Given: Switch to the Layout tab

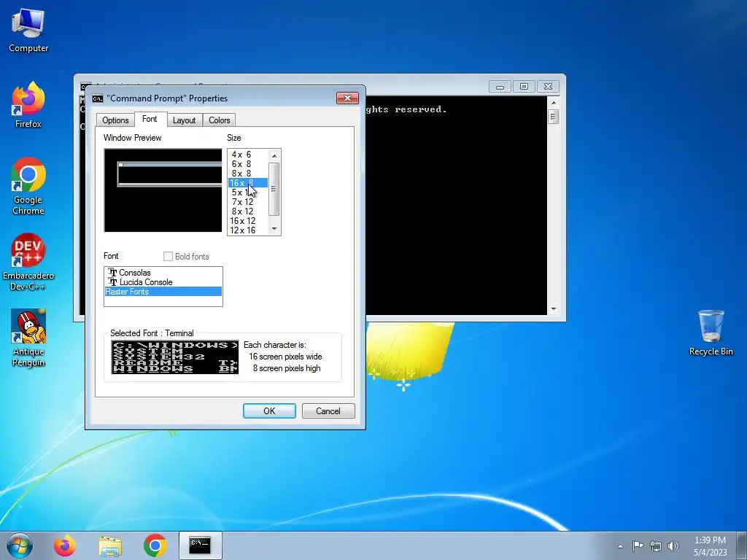Looking at the screenshot, I should pyautogui.click(x=185, y=120).
